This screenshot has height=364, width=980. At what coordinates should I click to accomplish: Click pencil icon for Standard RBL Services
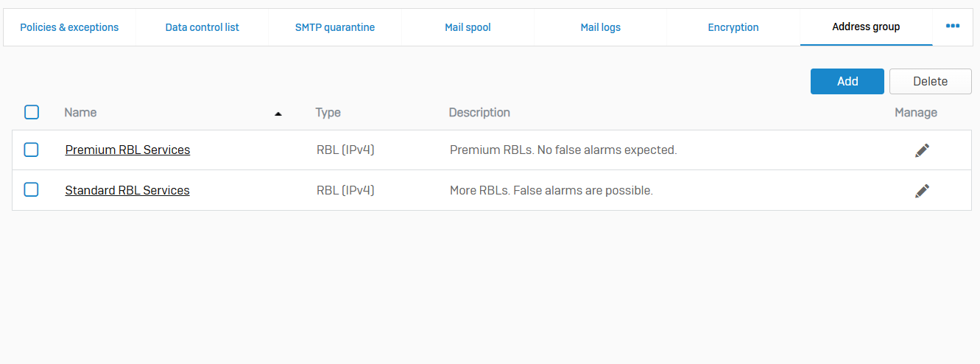(922, 191)
